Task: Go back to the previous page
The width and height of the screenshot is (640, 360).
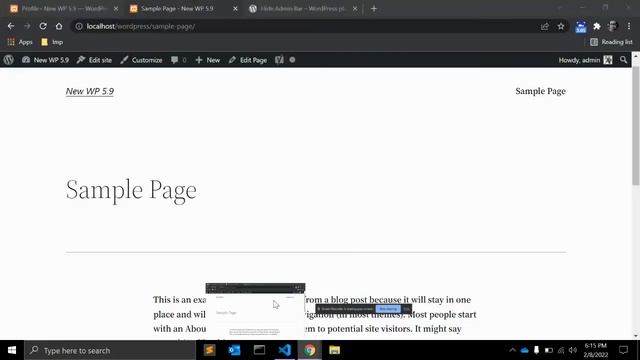Action: 11,26
